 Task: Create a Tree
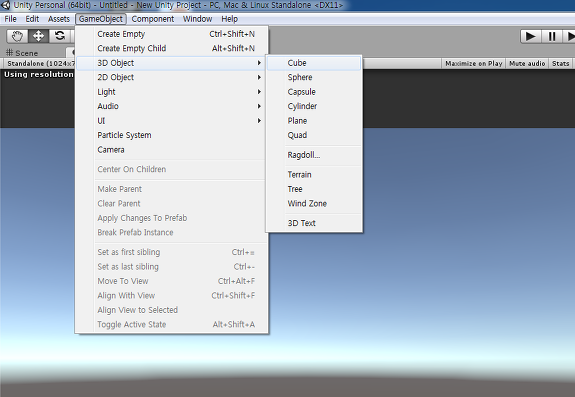[314, 189]
